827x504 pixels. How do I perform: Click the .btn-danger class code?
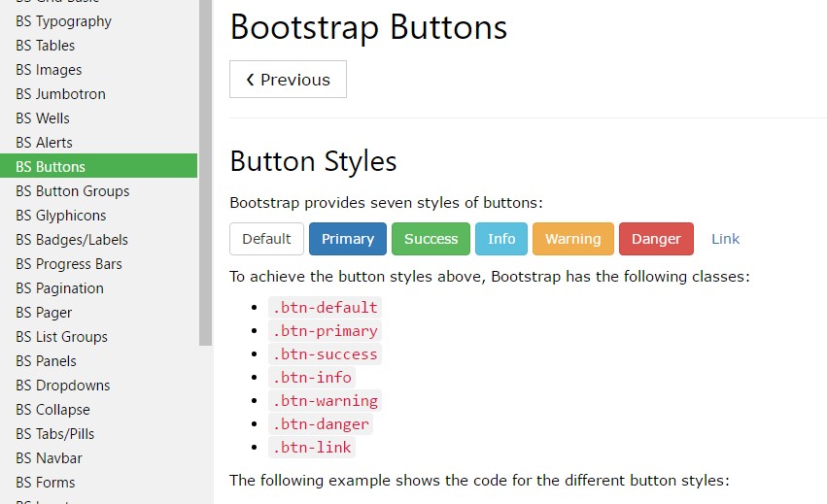pos(321,423)
